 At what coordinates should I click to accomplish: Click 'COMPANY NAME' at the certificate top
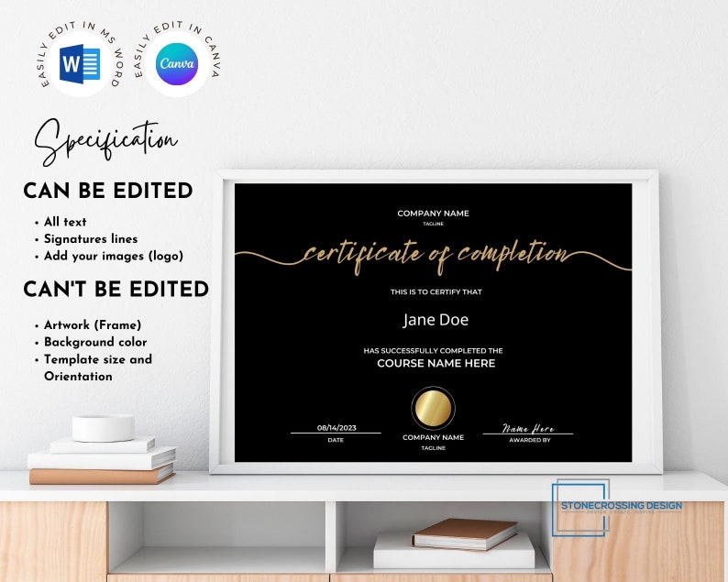[433, 214]
